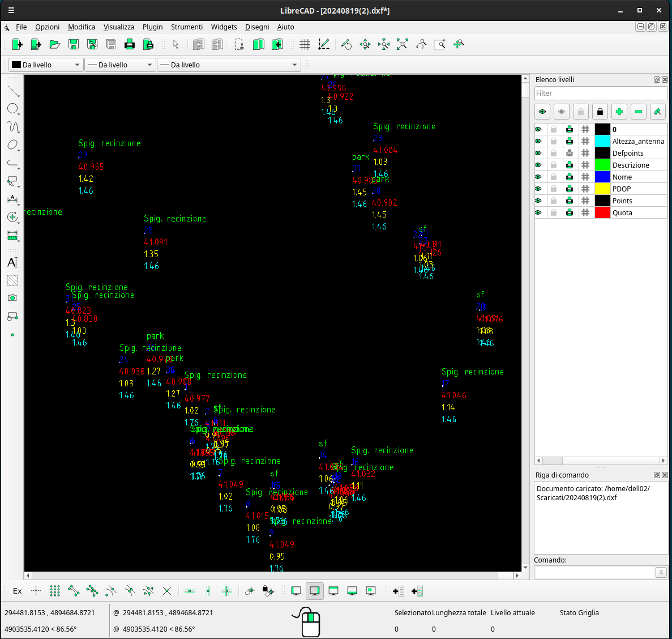The height and width of the screenshot is (639, 672).
Task: Click the Auto zoom icon
Action: point(403,44)
